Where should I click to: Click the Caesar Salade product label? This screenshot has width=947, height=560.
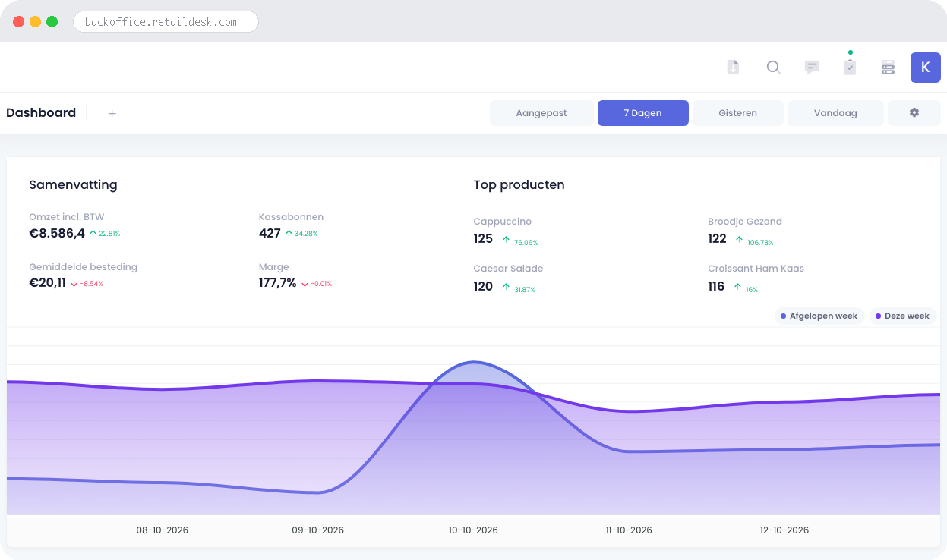click(508, 269)
